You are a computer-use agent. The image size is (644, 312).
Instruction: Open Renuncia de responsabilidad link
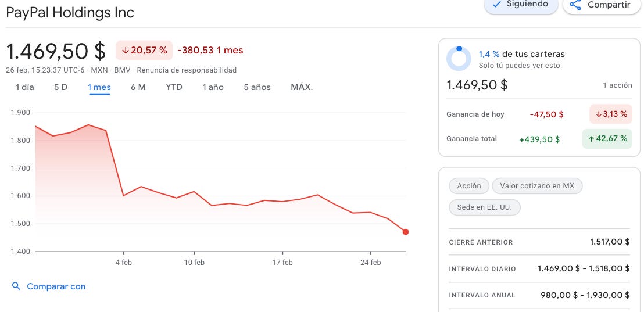tap(187, 70)
